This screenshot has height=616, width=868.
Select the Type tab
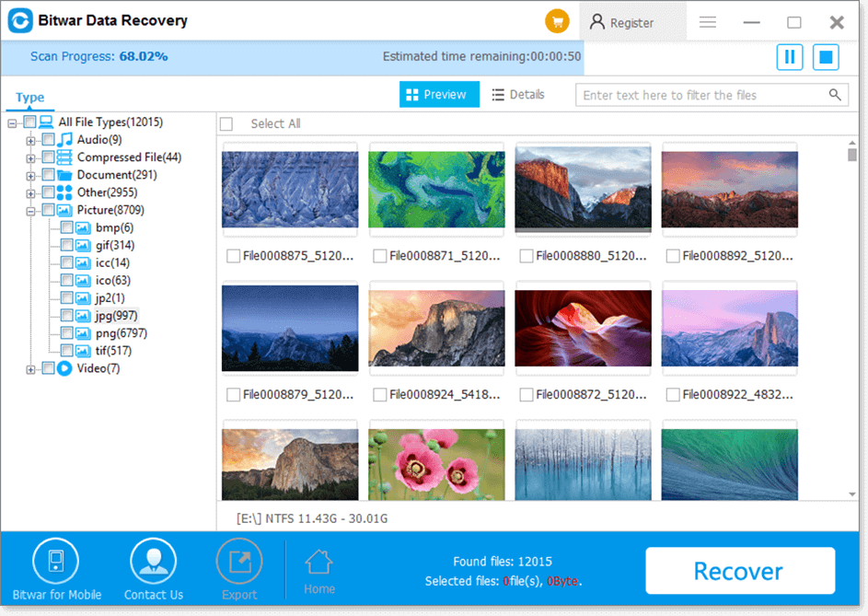click(29, 98)
